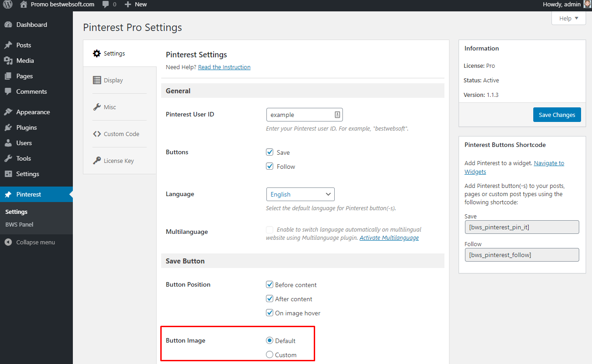Image resolution: width=592 pixels, height=364 pixels.
Task: Select Default button image radio
Action: pos(270,340)
